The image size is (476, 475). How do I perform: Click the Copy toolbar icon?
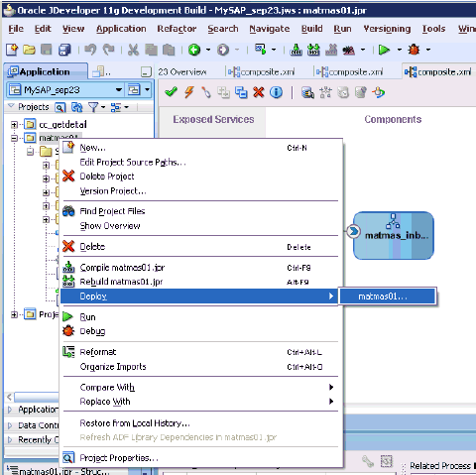pos(151,50)
